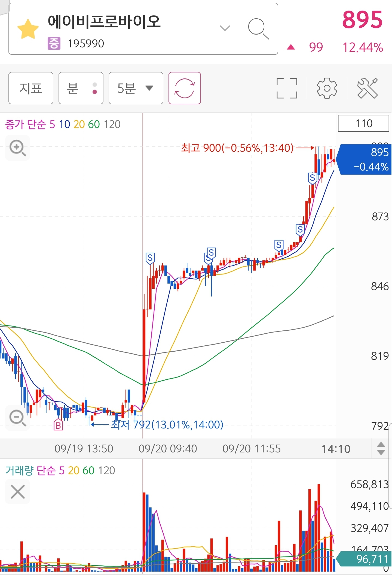Viewport: 392px width, 575px height.
Task: Tap the 195990 stock code
Action: point(86,44)
